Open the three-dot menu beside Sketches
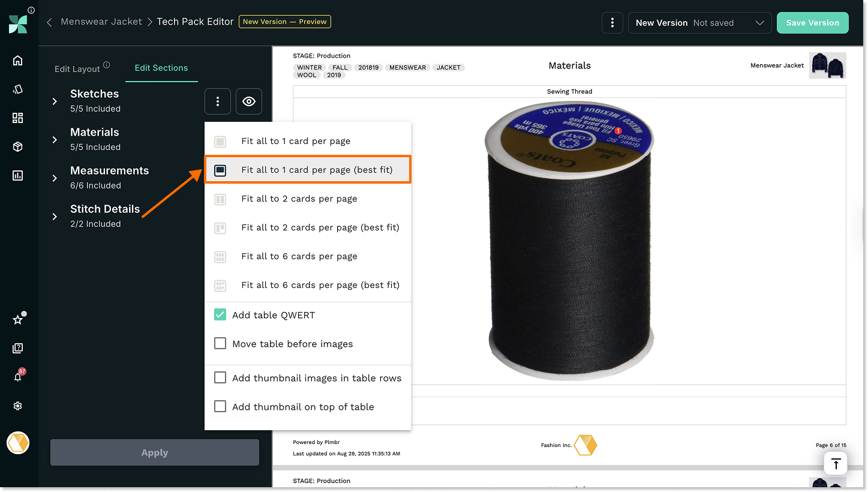This screenshot has width=868, height=492. coord(218,101)
